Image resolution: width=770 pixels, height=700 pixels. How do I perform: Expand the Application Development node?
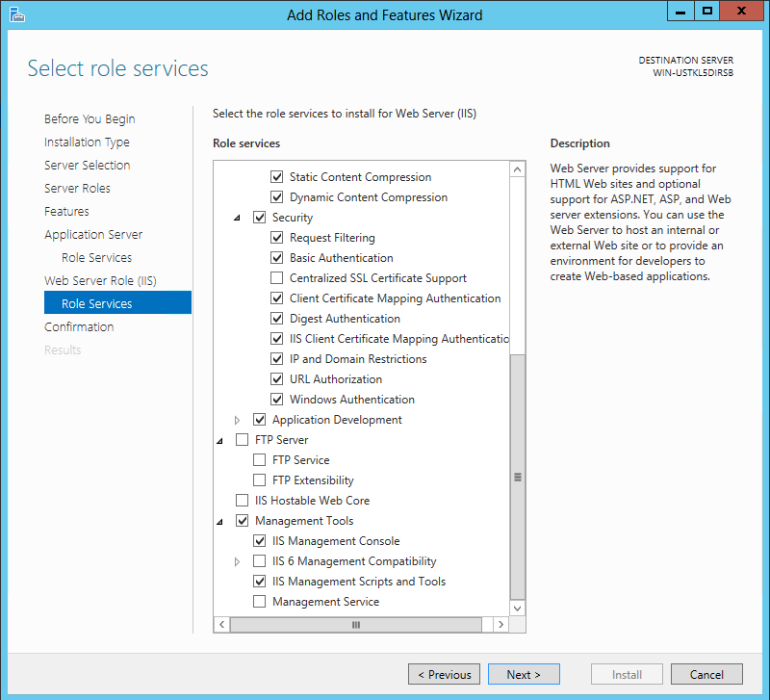click(x=237, y=420)
